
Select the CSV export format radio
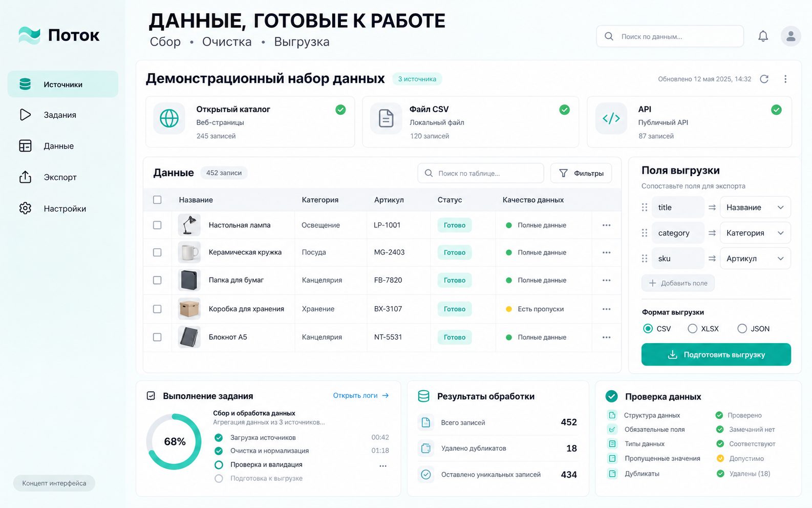pyautogui.click(x=648, y=329)
